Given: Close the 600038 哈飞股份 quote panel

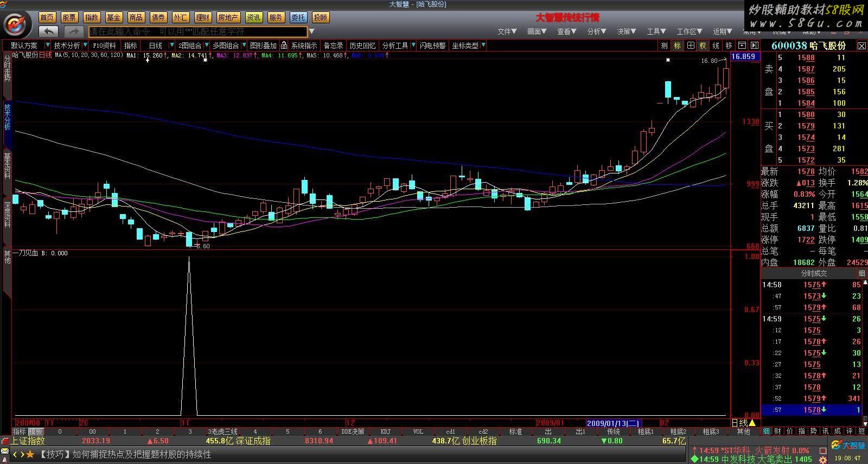Looking at the screenshot, I should coord(861,46).
